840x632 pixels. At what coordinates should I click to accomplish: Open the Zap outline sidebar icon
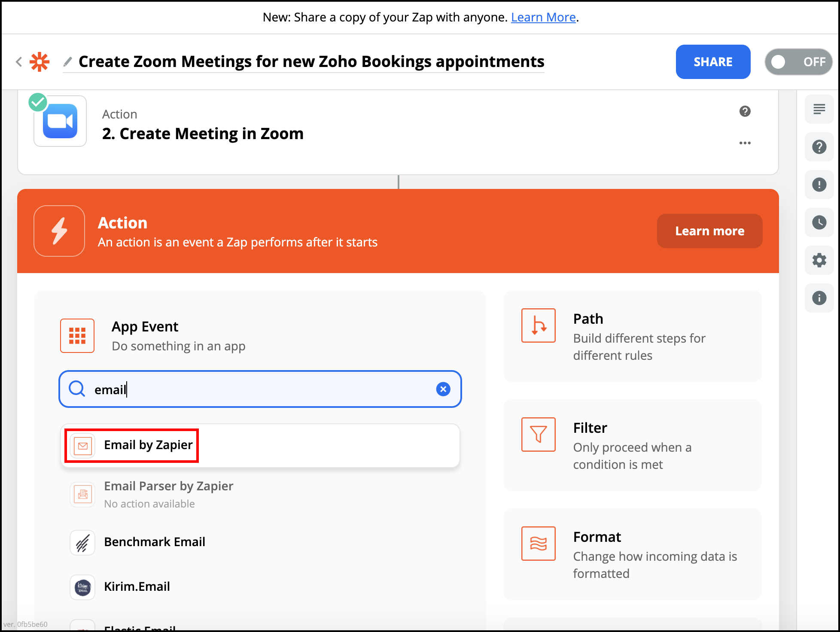819,109
